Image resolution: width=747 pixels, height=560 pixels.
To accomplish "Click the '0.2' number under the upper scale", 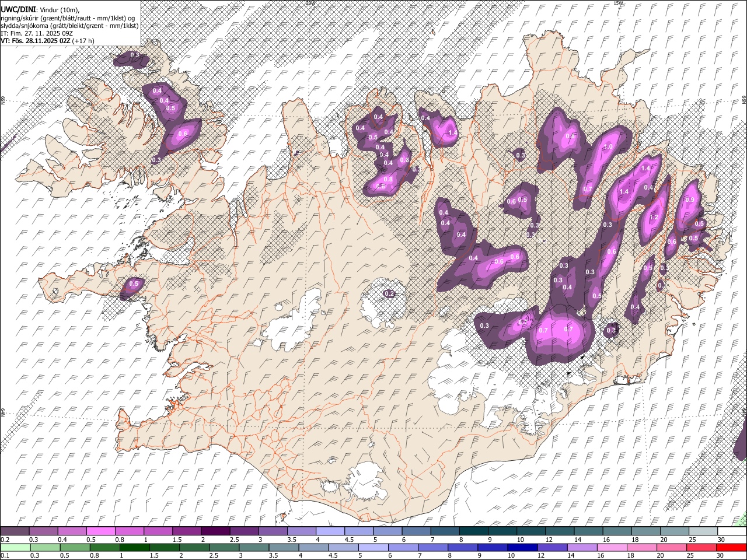I will click(5, 540).
